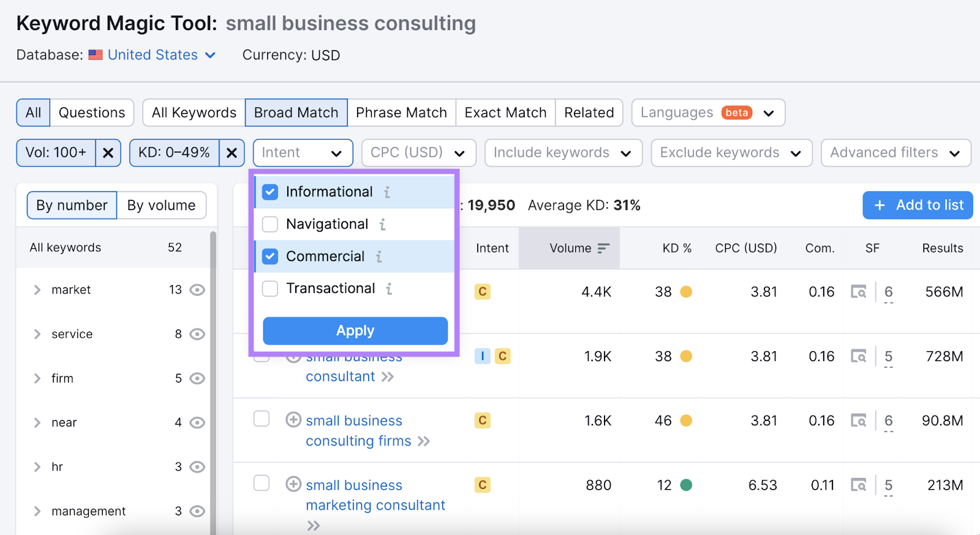This screenshot has height=535, width=980.
Task: Open the small business marketing consultant link
Action: [x=375, y=495]
